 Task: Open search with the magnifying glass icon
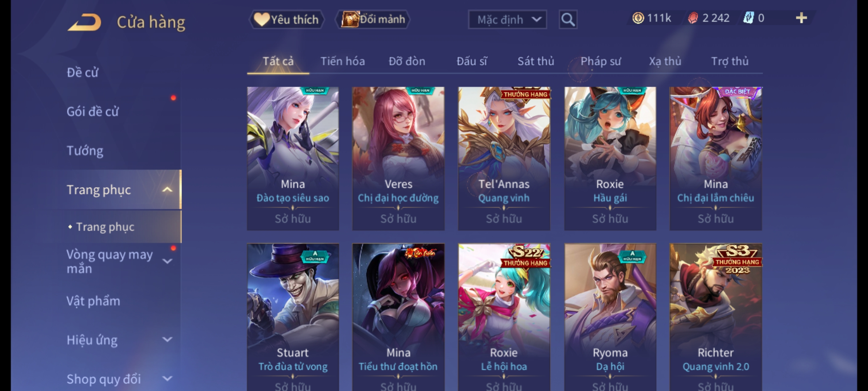click(568, 20)
